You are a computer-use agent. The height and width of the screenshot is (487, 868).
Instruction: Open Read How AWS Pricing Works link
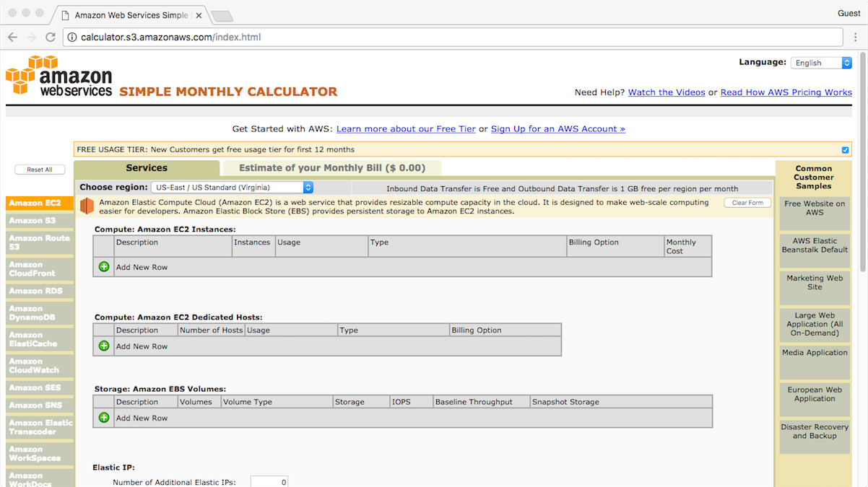point(786,92)
